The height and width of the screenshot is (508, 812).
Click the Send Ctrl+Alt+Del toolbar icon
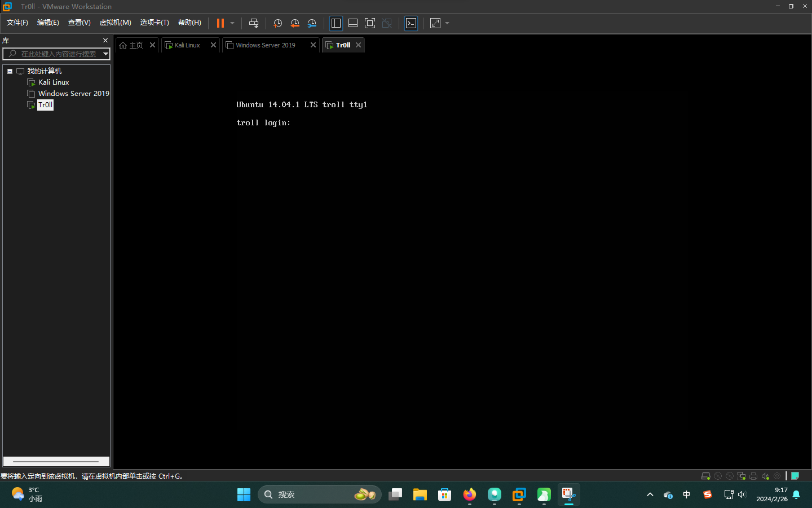[x=254, y=23]
